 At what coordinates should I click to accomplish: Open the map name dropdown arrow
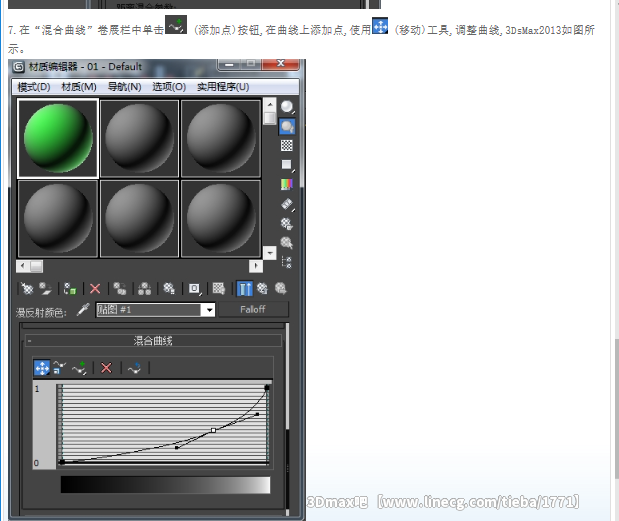tap(209, 310)
